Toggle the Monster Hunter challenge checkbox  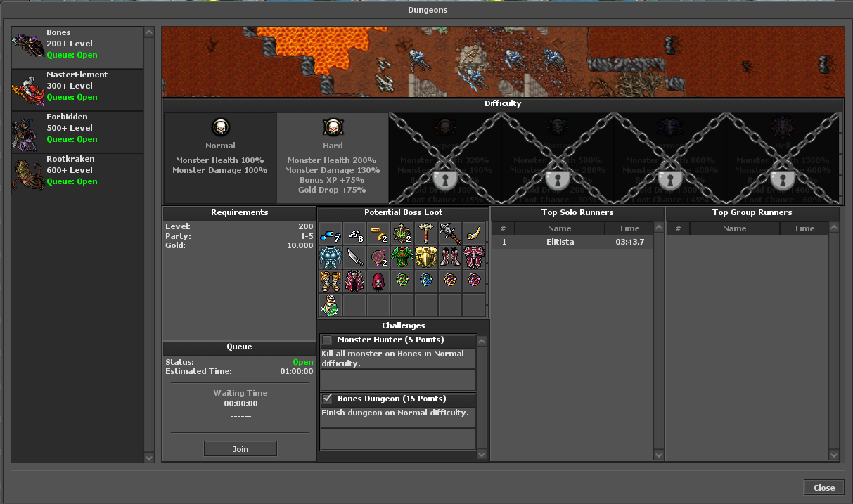click(327, 340)
